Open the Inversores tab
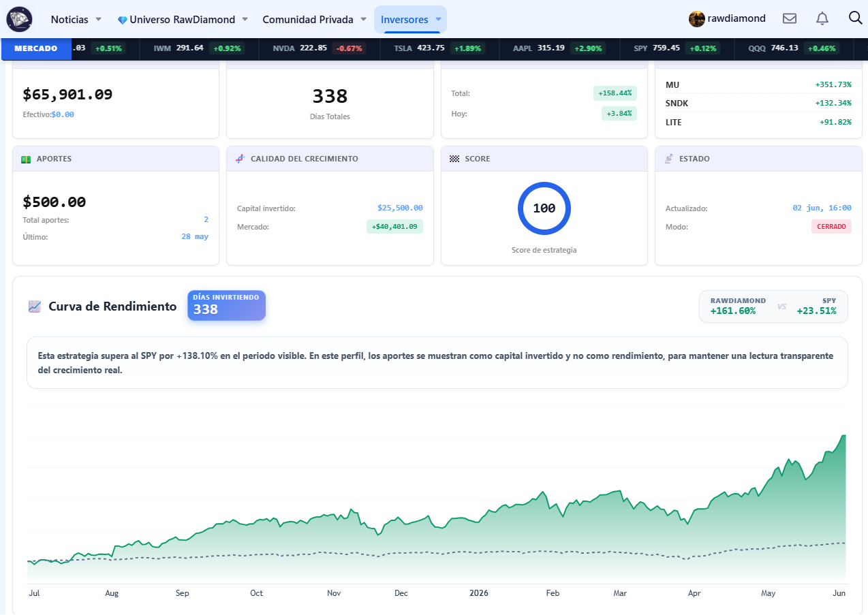Viewport: 868px width, 615px height. (411, 19)
